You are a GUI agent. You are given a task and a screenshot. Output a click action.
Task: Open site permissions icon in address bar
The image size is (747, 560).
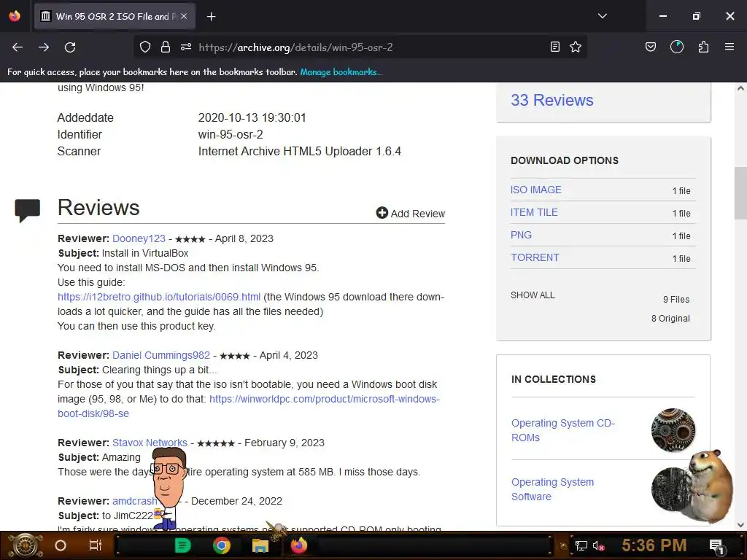186,47
